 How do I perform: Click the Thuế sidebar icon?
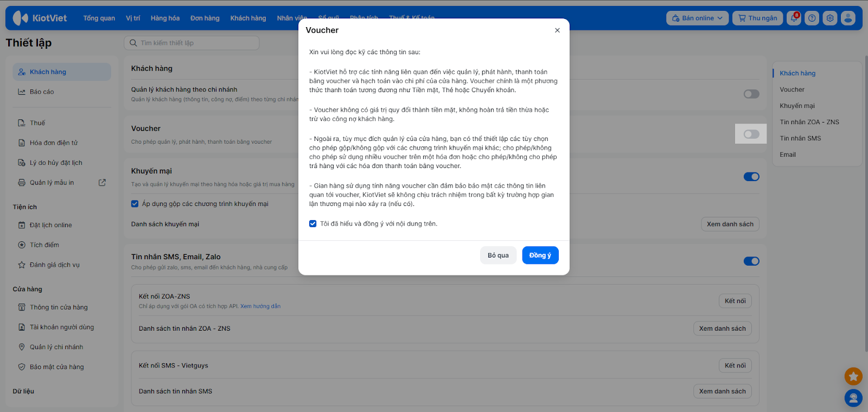coord(22,123)
